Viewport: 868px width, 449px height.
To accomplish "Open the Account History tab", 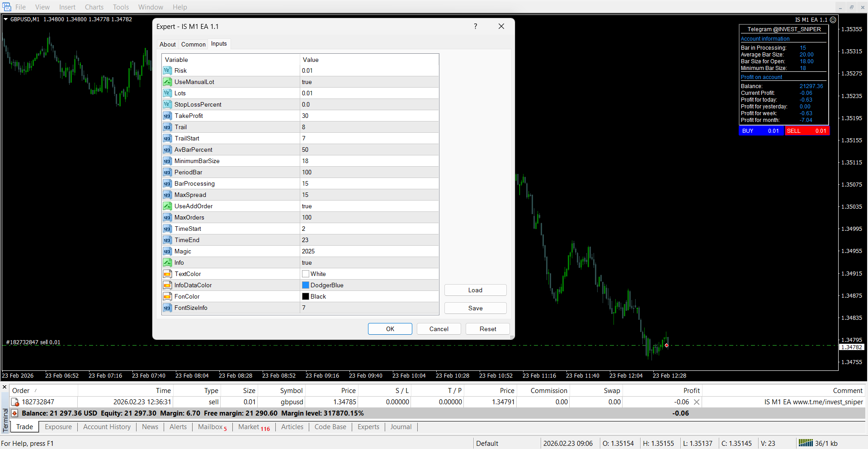I will tap(107, 427).
